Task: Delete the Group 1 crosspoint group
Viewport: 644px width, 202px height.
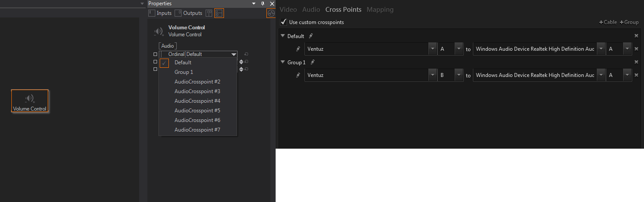Action: [637, 62]
